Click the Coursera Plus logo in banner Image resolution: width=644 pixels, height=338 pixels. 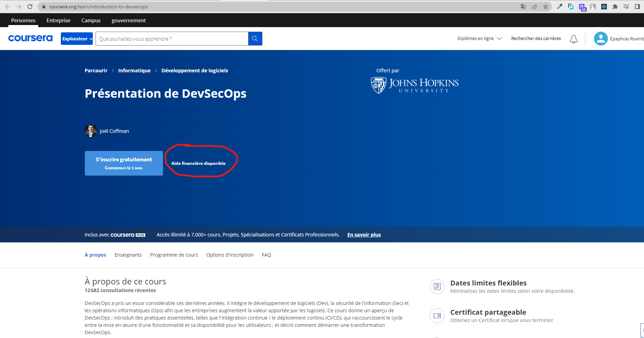(x=128, y=235)
